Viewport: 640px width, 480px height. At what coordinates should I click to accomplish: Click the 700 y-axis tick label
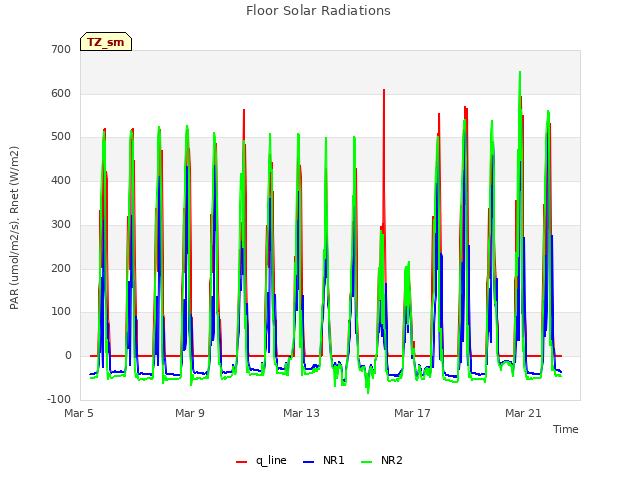click(61, 49)
